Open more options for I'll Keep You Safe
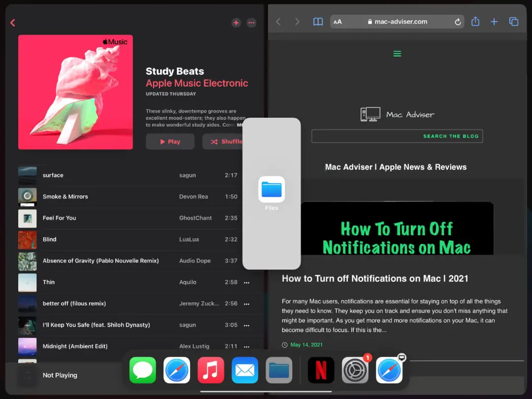This screenshot has height=399, width=532. tap(247, 325)
